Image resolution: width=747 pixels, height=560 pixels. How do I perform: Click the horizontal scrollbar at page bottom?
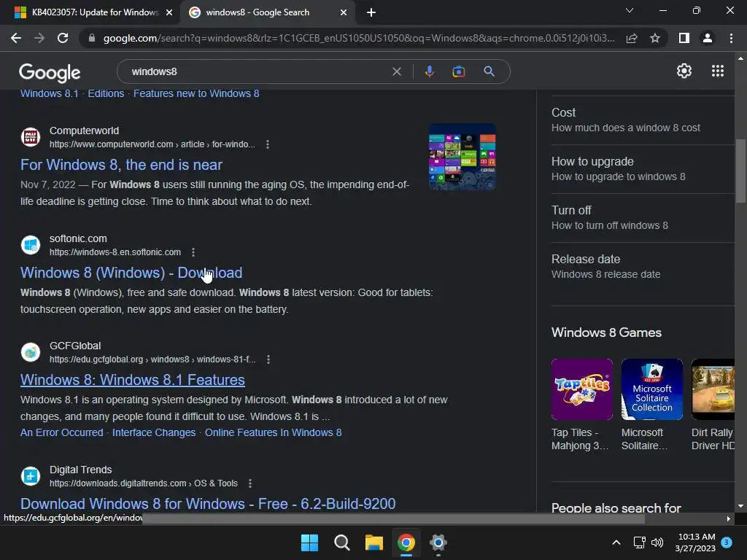point(393,518)
